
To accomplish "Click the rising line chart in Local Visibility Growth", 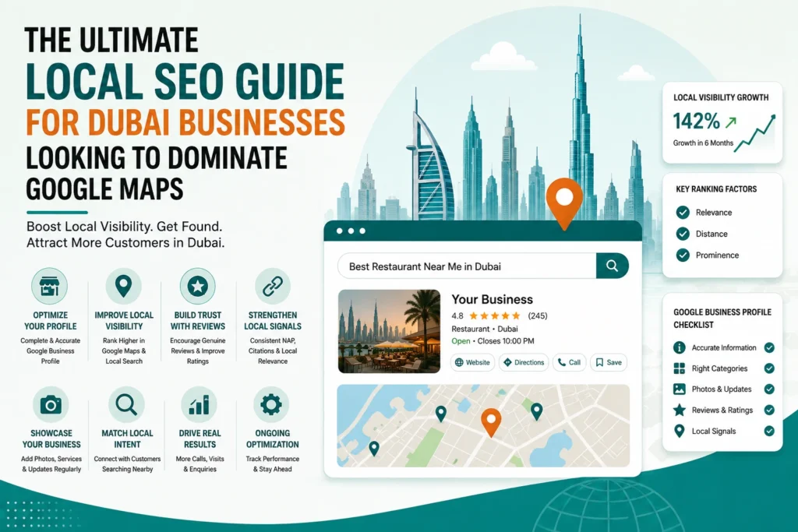I will point(754,132).
